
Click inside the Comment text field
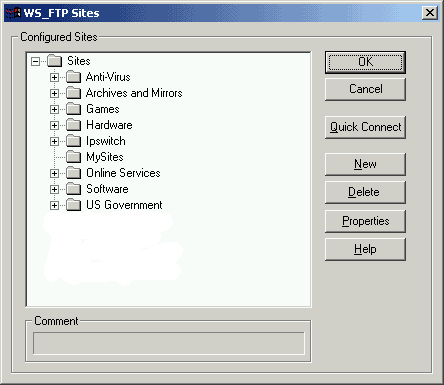coord(169,343)
